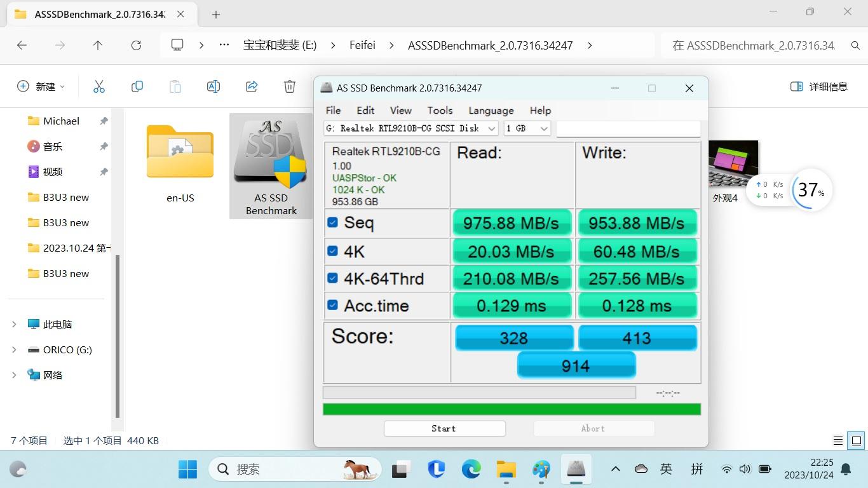Click the breadcrumb overflow ellipsis
The image size is (868, 488).
pos(224,45)
